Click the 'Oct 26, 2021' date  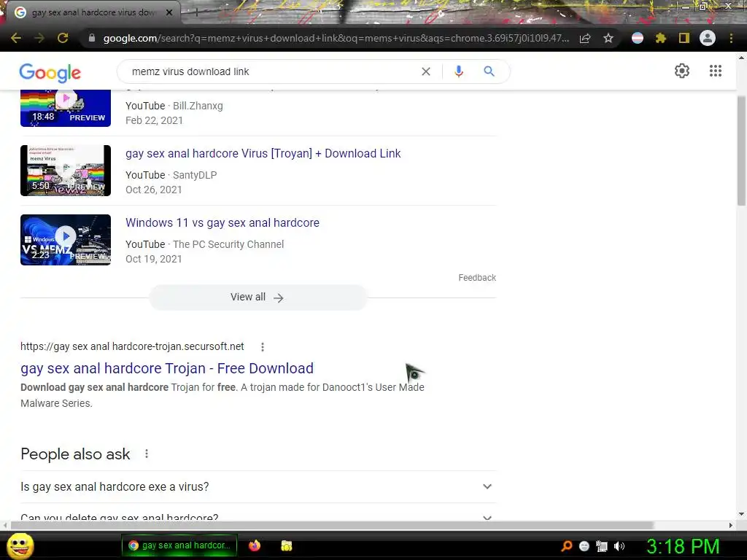coord(153,190)
